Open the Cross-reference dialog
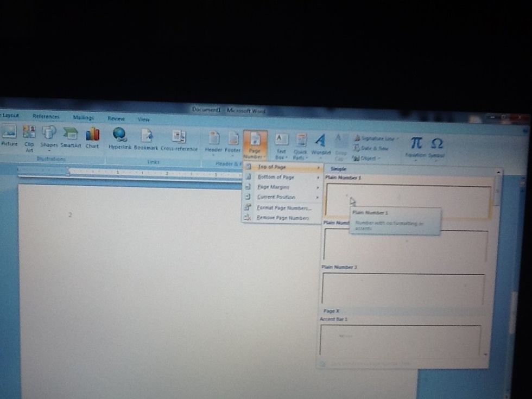The width and height of the screenshot is (532, 399). (179, 138)
